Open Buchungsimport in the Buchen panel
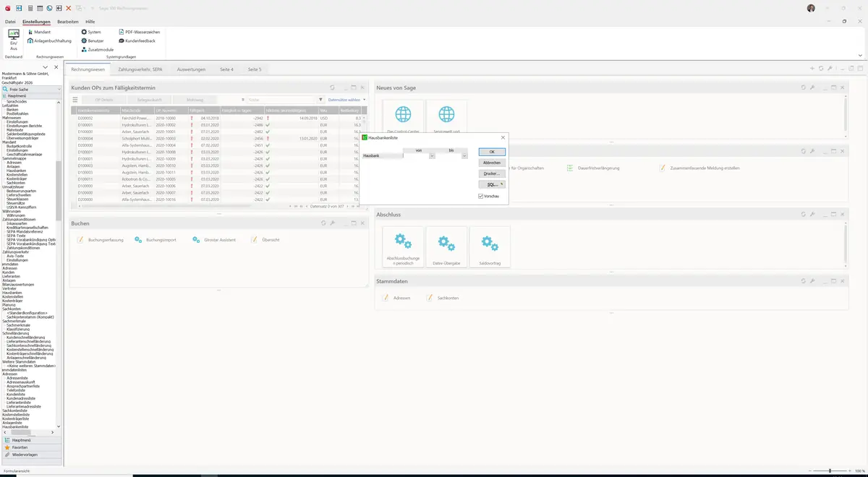Image resolution: width=868 pixels, height=477 pixels. point(156,239)
